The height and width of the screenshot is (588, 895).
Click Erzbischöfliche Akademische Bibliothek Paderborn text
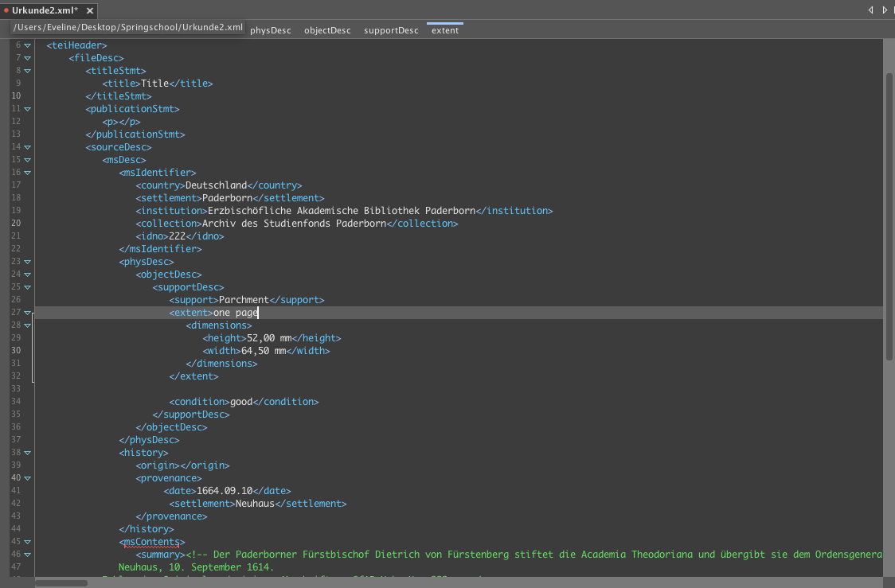[x=342, y=211]
